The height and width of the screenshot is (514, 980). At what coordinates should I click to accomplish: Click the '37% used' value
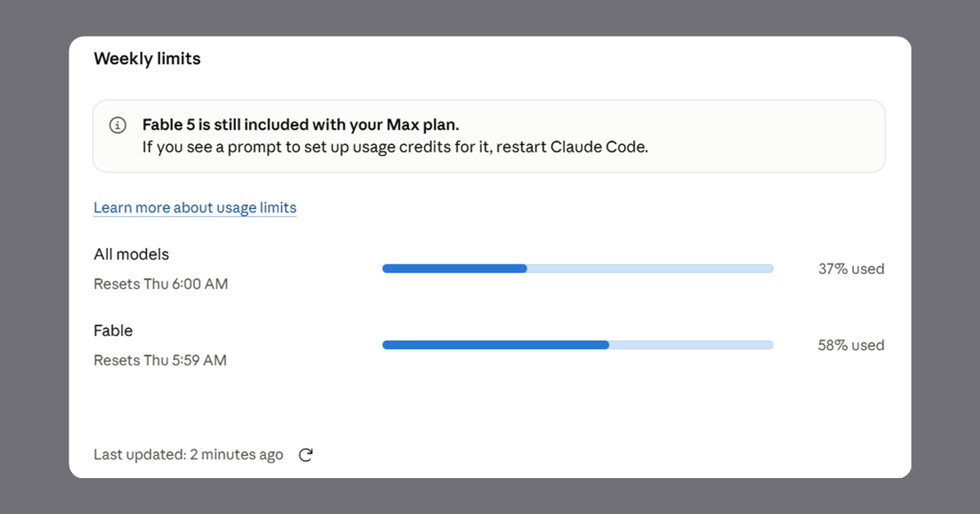pos(851,268)
